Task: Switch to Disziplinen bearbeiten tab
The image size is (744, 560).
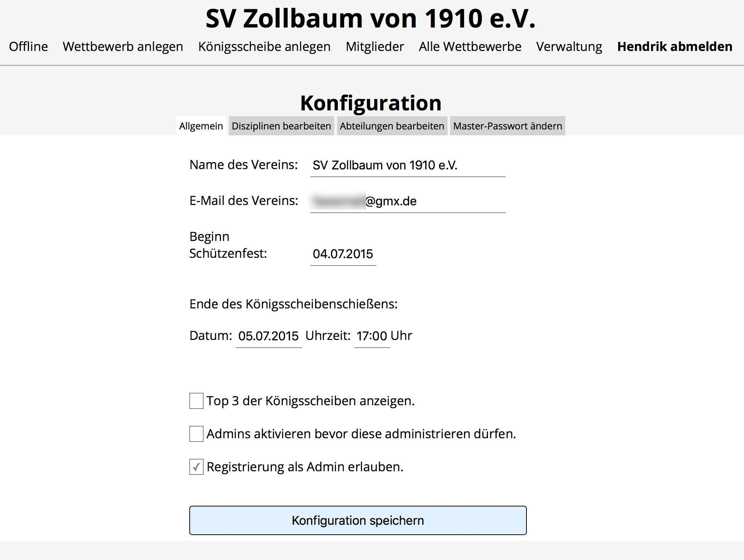Action: coord(281,126)
